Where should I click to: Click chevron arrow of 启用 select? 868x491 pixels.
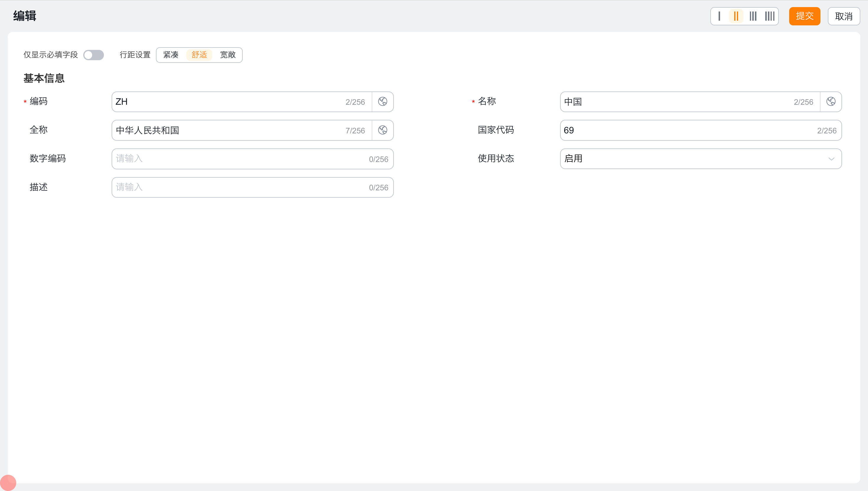coord(831,159)
